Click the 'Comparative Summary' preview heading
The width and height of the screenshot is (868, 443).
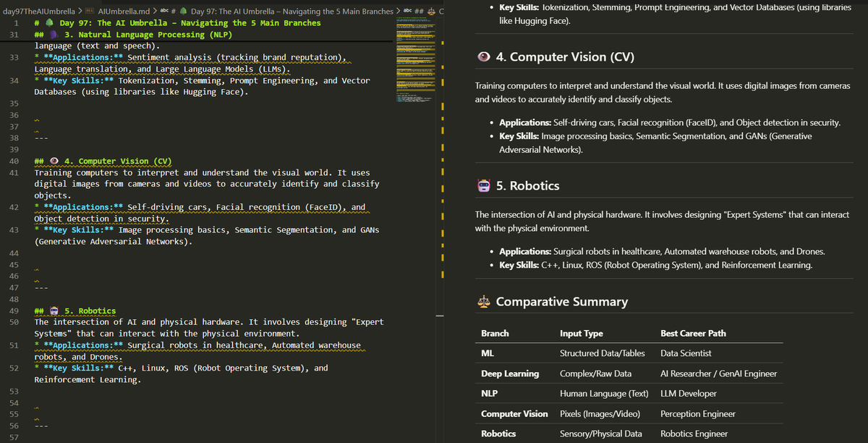click(x=562, y=302)
